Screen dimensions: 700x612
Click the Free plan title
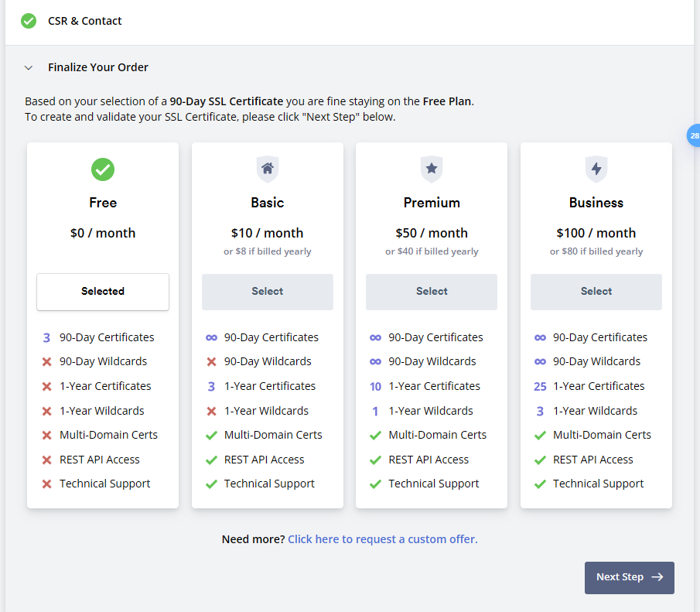103,203
